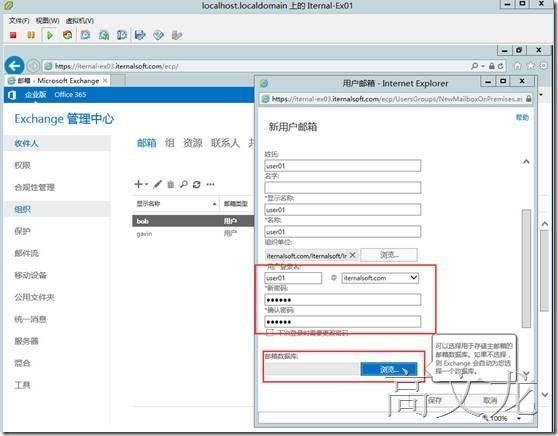
Task: Switch to the 组 tab
Action: point(170,143)
